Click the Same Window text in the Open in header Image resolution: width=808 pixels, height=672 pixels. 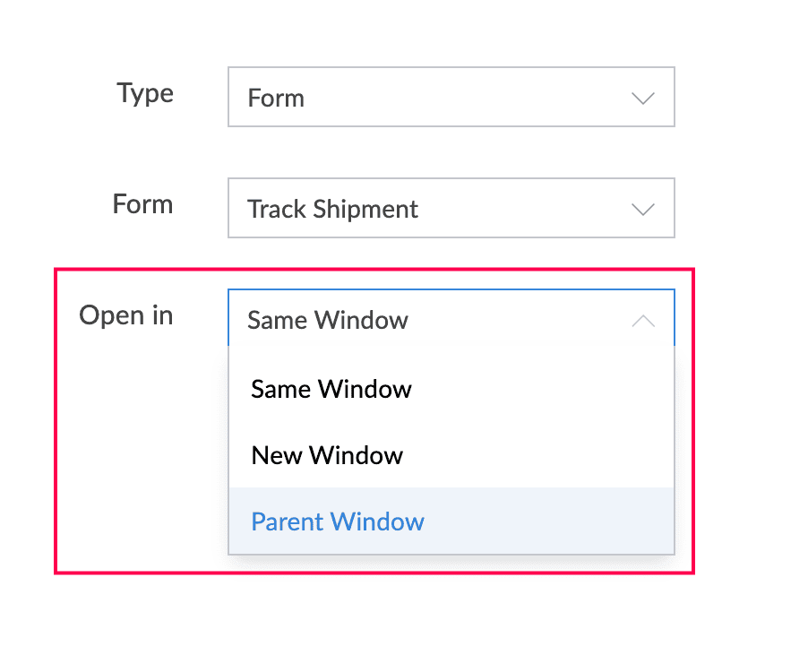[328, 320]
